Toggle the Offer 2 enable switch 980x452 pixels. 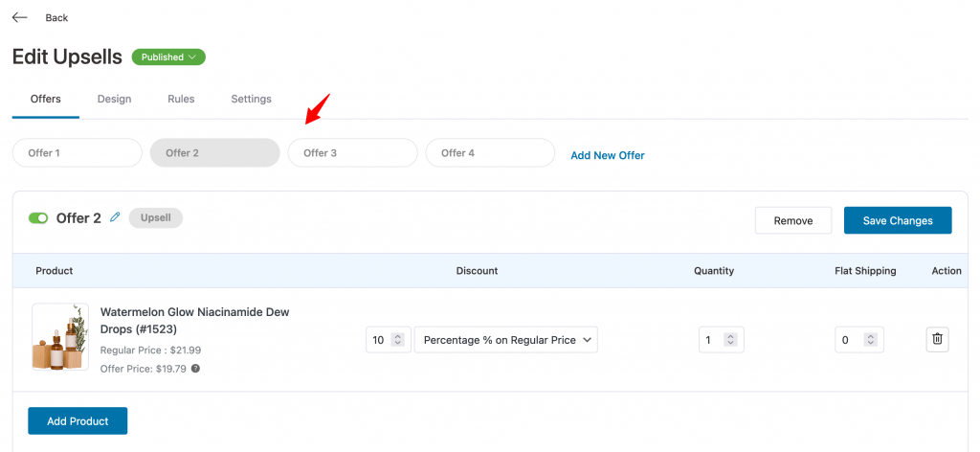coord(38,218)
